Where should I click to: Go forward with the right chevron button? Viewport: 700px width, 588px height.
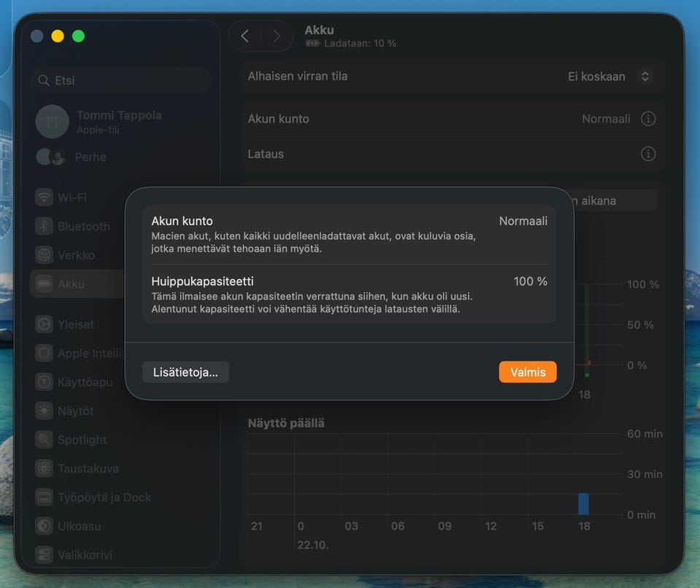click(x=276, y=36)
